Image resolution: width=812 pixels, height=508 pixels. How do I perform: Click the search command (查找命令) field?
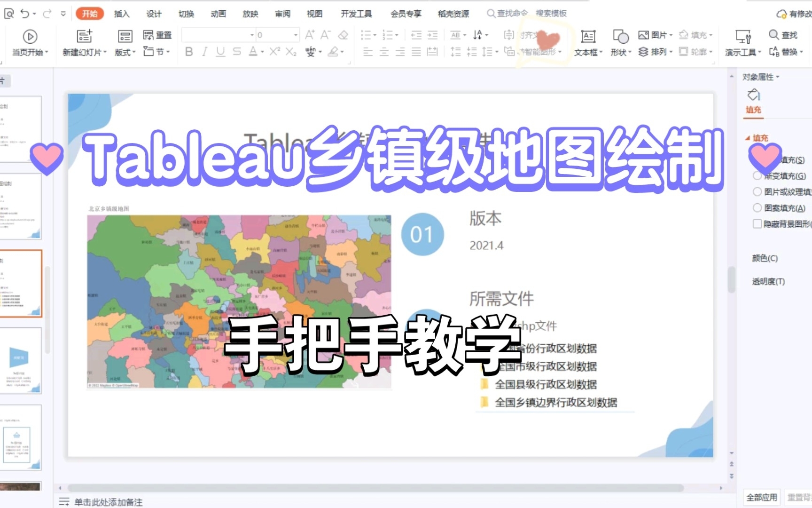coord(507,13)
